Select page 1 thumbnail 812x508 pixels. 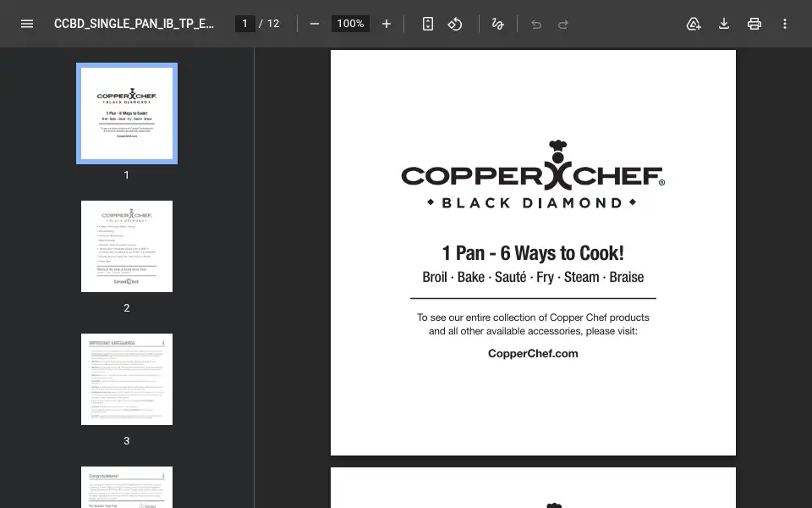127,113
